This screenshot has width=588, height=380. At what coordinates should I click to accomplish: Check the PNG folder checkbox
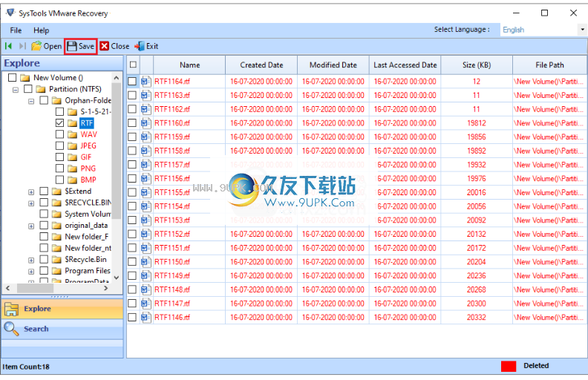tap(59, 168)
